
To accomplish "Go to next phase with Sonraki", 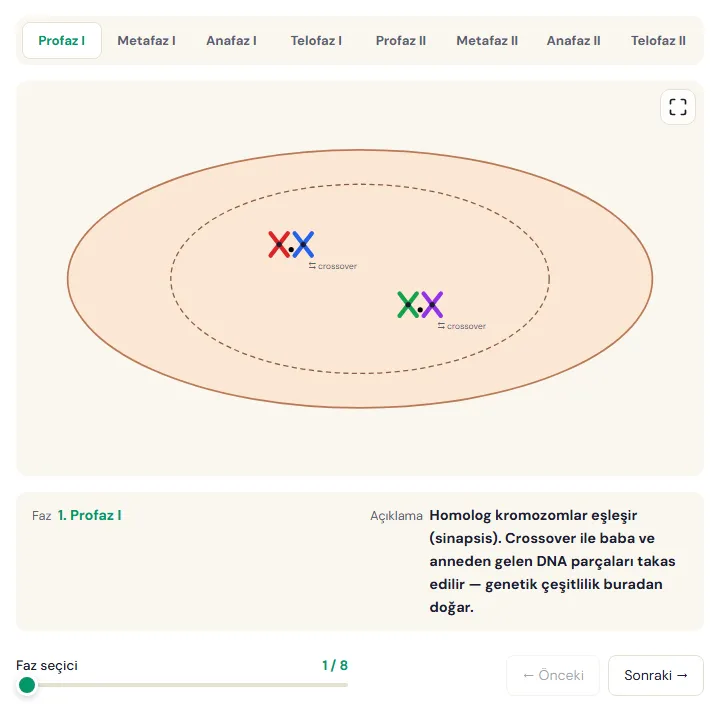I will coord(656,675).
